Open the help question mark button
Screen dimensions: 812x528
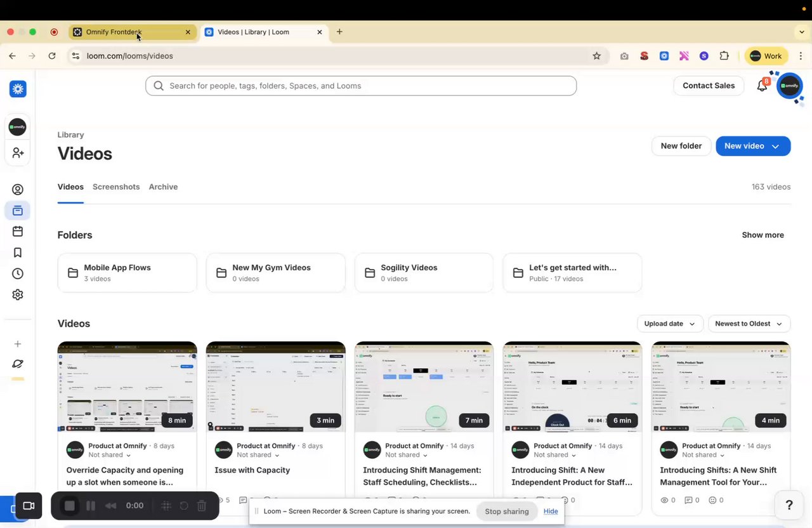(789, 505)
